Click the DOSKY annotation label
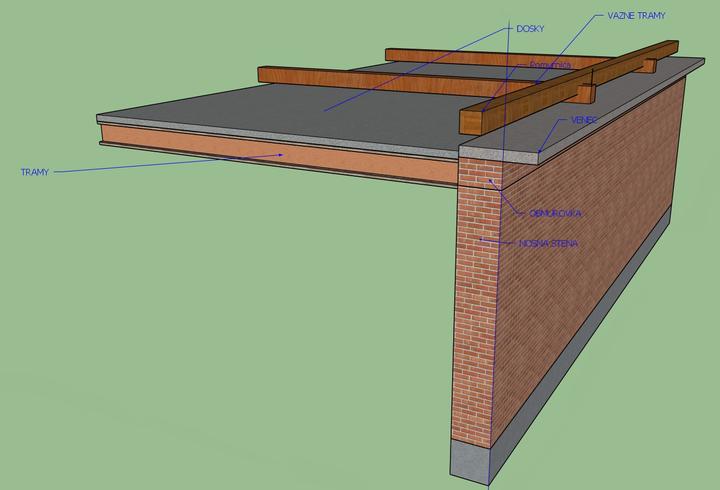This screenshot has height=490, width=720. (530, 28)
